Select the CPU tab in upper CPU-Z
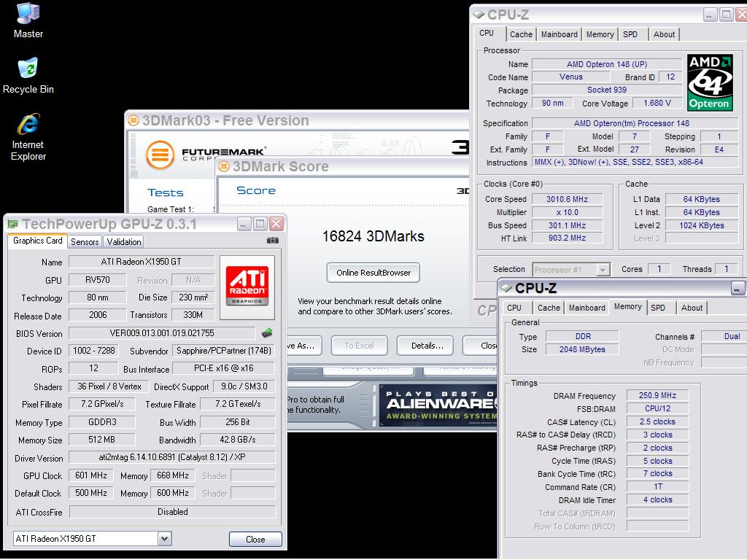 (x=487, y=34)
